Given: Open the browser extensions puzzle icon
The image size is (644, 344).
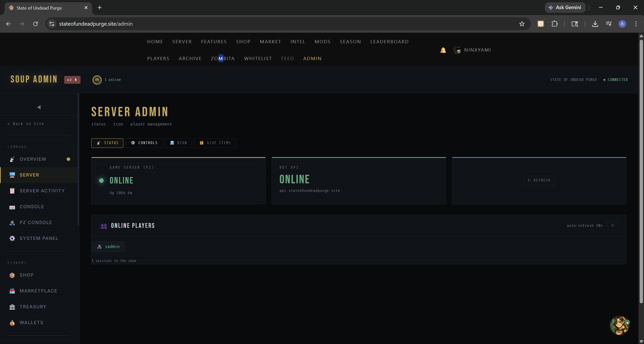Looking at the screenshot, I should (554, 24).
